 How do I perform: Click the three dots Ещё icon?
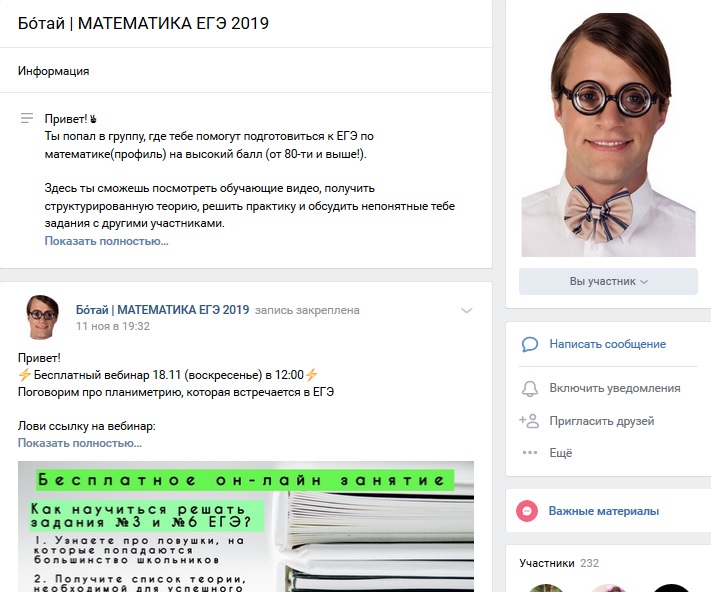click(530, 452)
